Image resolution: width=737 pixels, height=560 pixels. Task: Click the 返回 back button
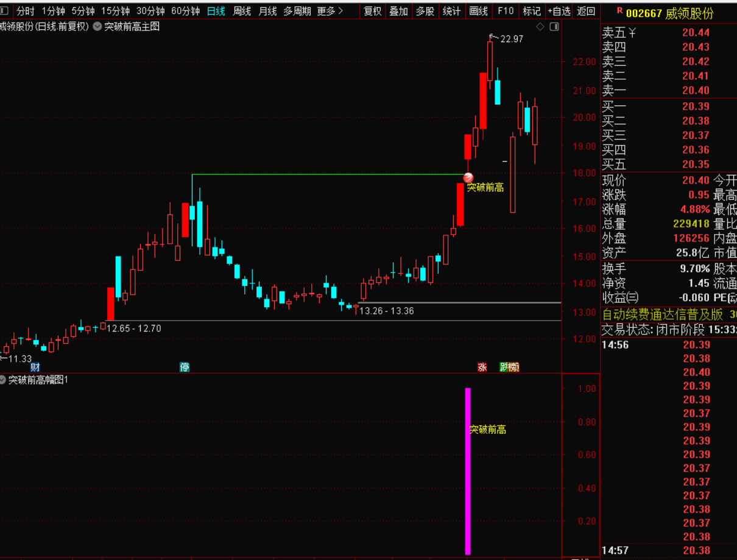click(586, 11)
